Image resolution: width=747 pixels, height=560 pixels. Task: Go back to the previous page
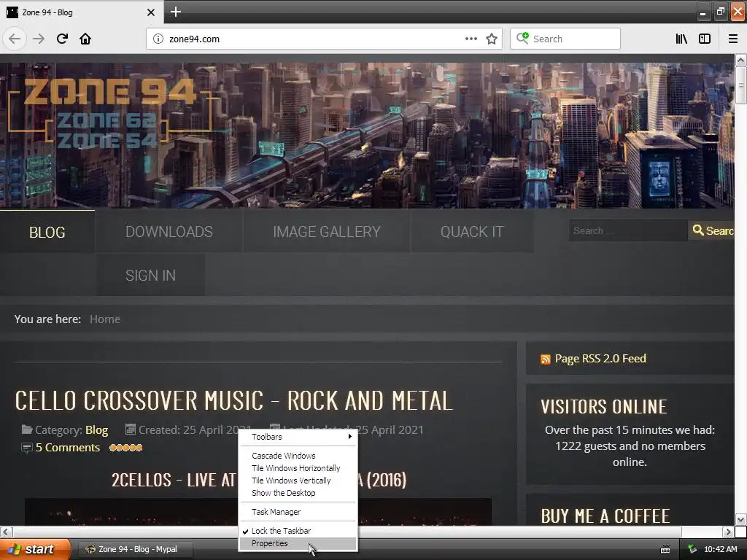[15, 39]
